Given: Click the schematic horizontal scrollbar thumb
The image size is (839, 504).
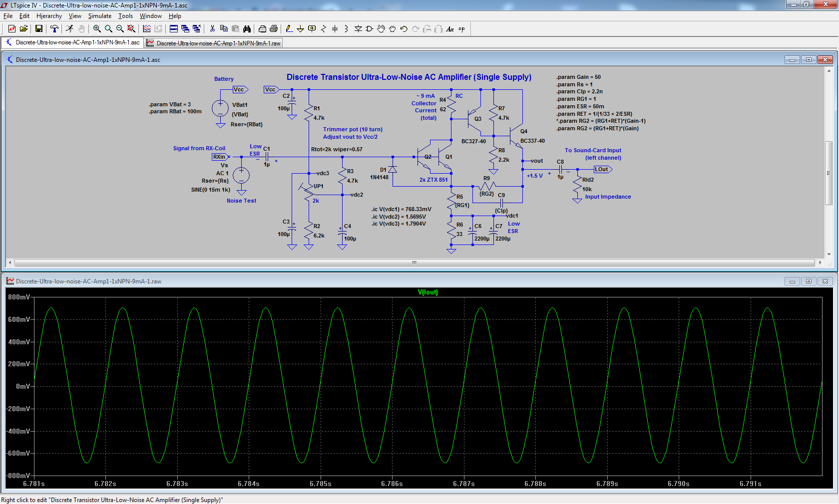Looking at the screenshot, I should [x=414, y=262].
